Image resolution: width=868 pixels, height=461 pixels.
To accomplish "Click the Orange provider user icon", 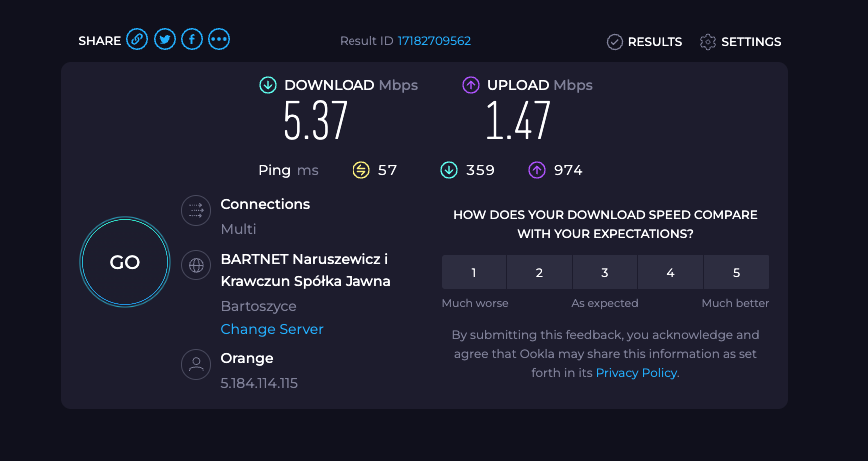I will [x=196, y=364].
